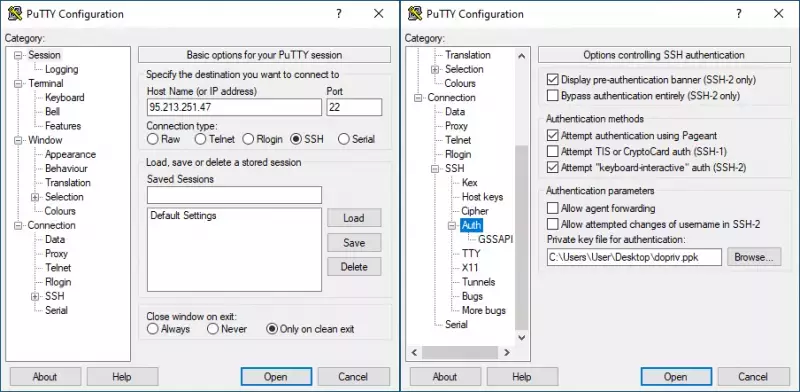Viewport: 800px width, 392px height.
Task: Open Behaviour in the left category tree
Action: point(66,168)
